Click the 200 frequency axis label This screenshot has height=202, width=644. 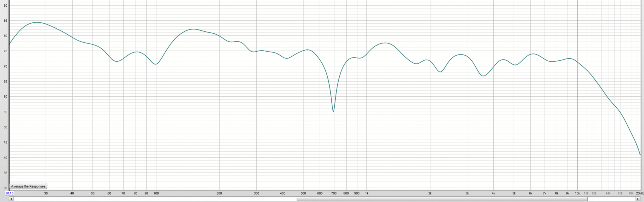(x=219, y=193)
